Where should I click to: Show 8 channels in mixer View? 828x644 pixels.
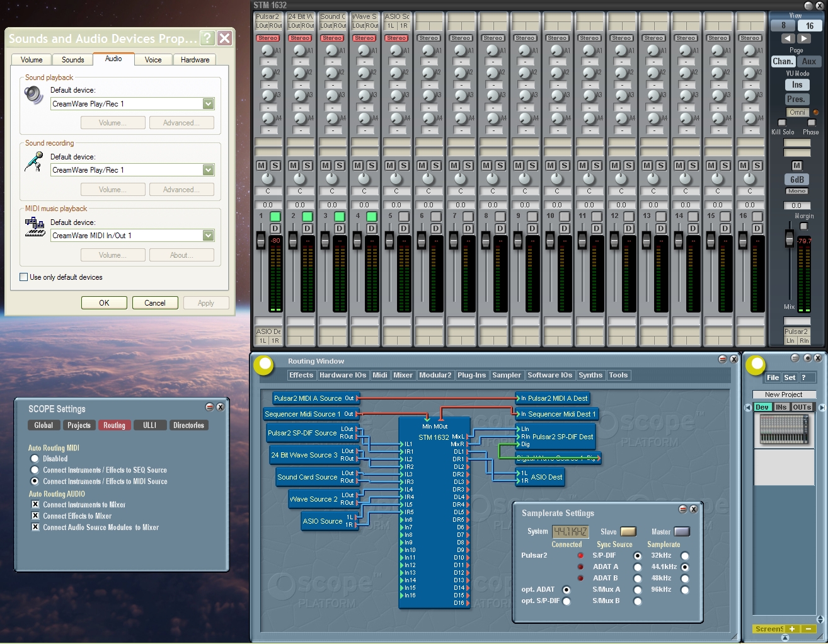tap(783, 26)
